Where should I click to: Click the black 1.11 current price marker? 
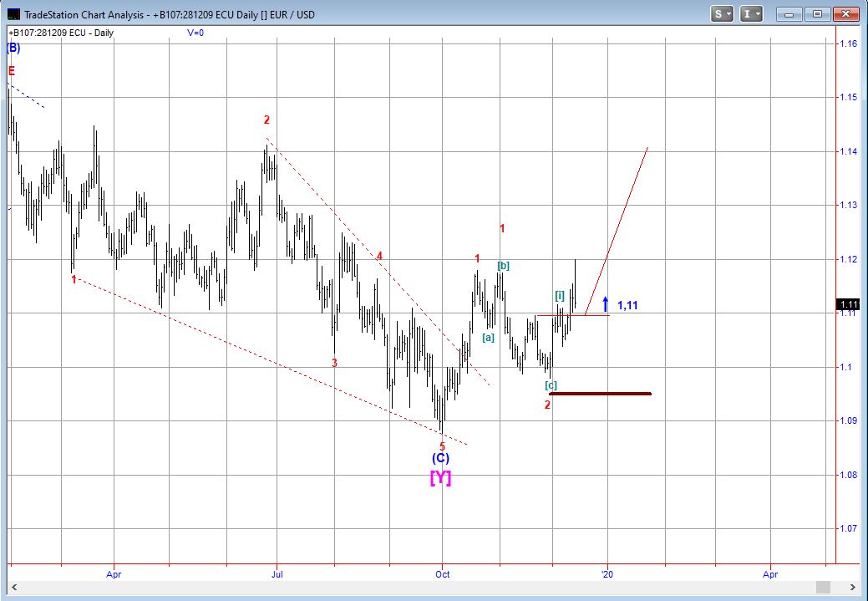click(847, 304)
